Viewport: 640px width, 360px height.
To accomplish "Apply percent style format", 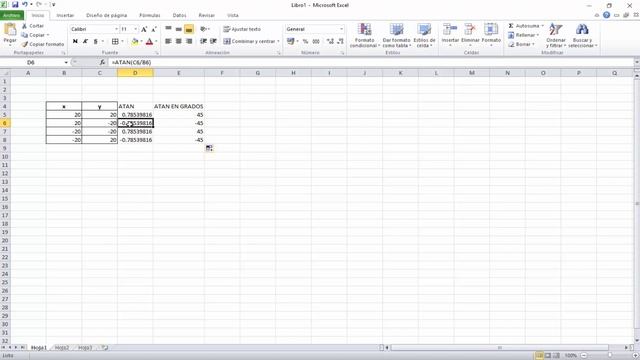I will pos(305,41).
